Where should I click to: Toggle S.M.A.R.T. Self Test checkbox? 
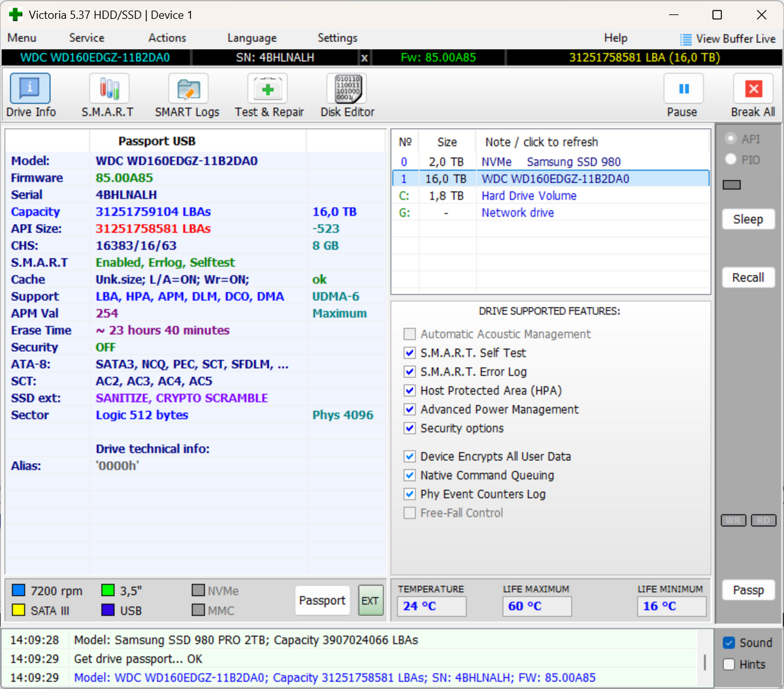410,353
